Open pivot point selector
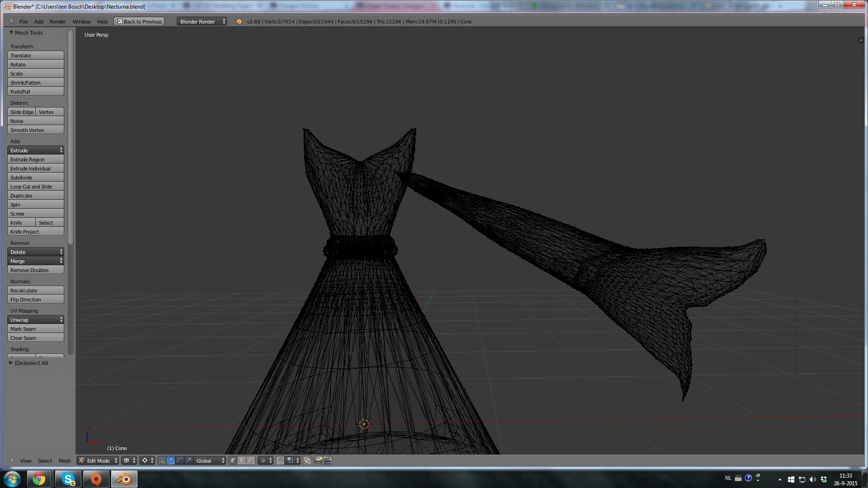 coord(147,460)
